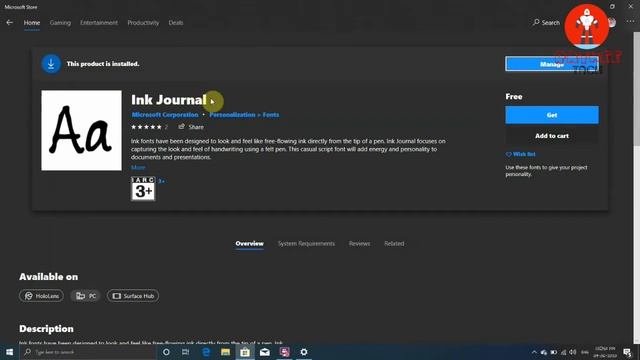Click the IARC 3+ rating badge
This screenshot has width=640, height=360.
[143, 189]
